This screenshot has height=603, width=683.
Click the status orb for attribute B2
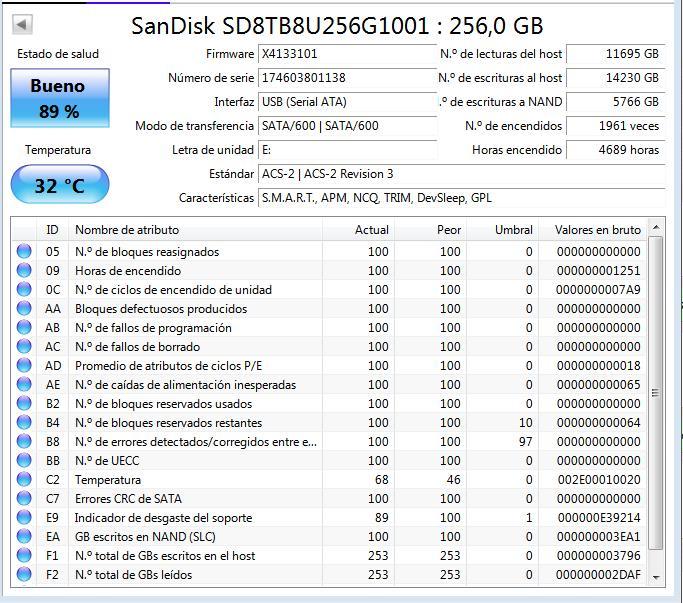(24, 403)
